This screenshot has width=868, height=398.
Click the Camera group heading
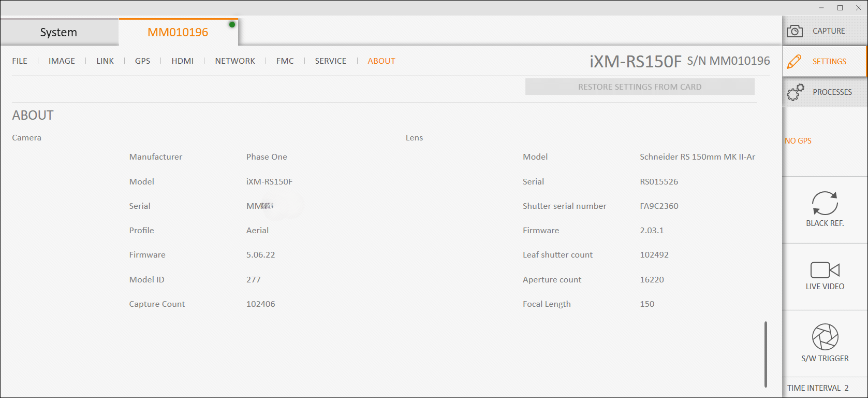pos(26,137)
